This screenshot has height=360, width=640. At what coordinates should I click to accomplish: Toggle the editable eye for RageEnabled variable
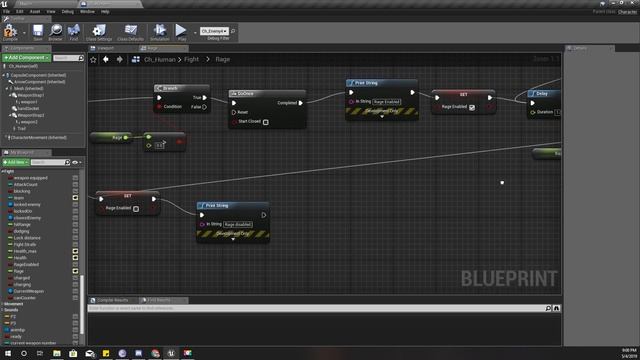75,264
